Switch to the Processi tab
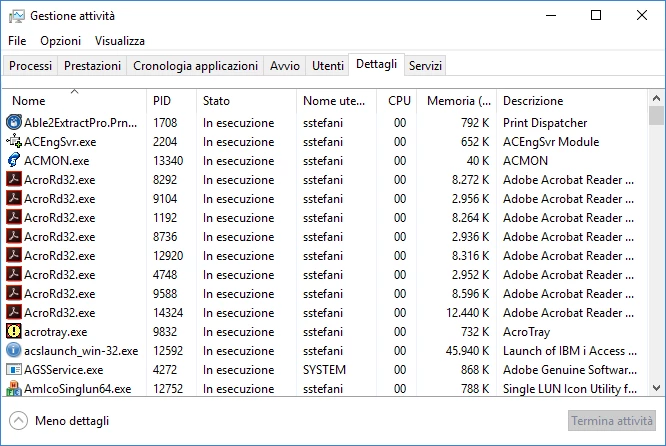Viewport: 666px width, 446px height. (x=30, y=66)
